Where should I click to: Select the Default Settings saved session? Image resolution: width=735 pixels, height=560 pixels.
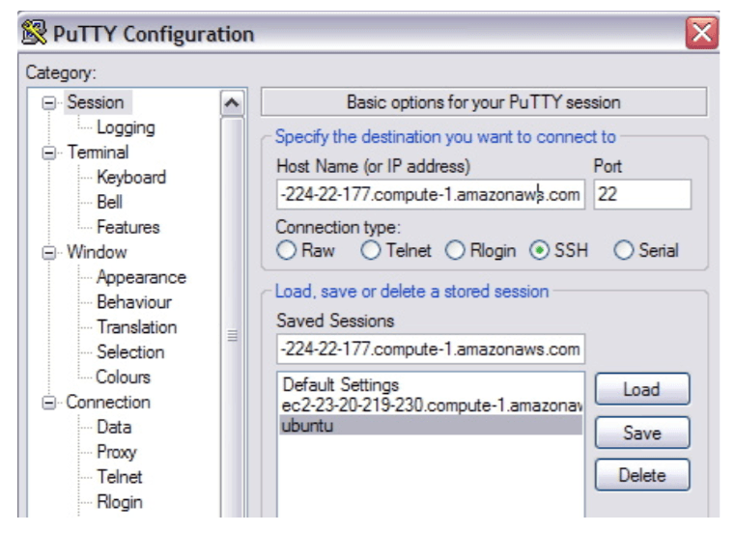[x=340, y=384]
